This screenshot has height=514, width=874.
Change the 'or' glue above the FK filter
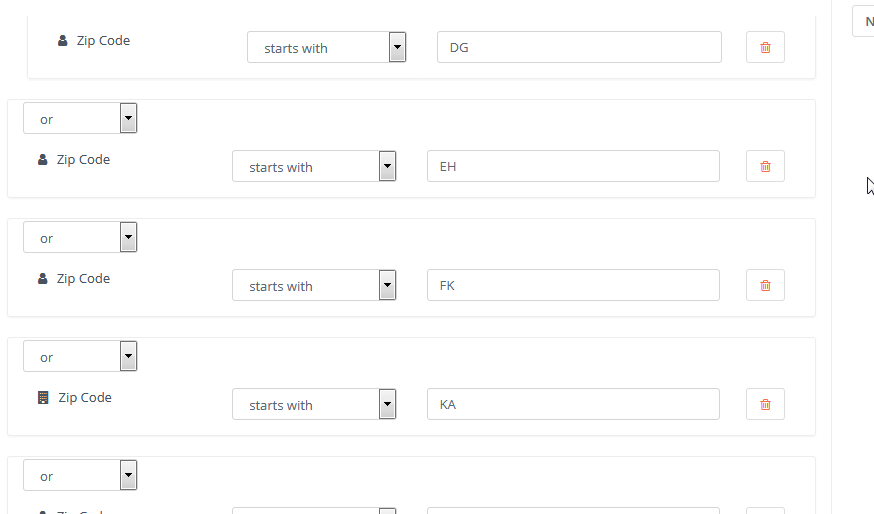[80, 237]
